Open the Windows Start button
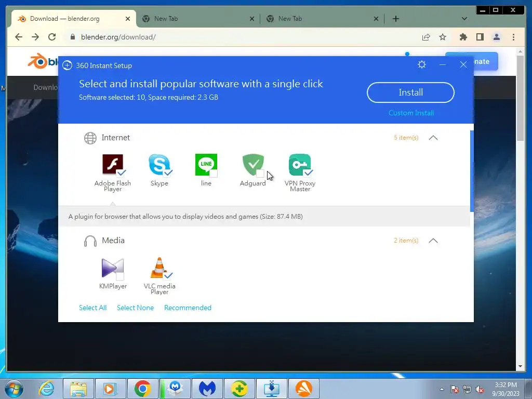This screenshot has width=532, height=399. pyautogui.click(x=14, y=389)
